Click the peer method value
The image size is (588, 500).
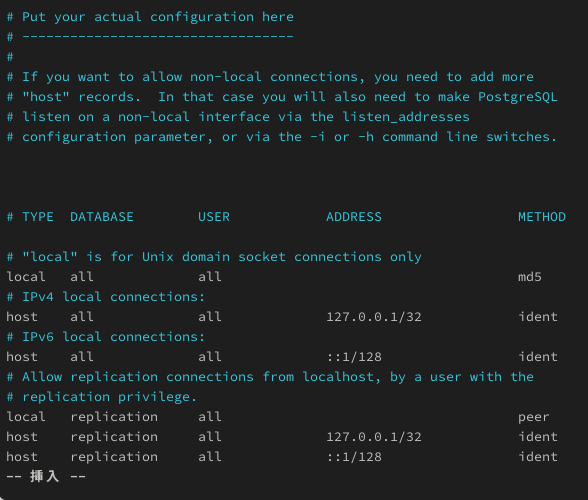click(534, 417)
